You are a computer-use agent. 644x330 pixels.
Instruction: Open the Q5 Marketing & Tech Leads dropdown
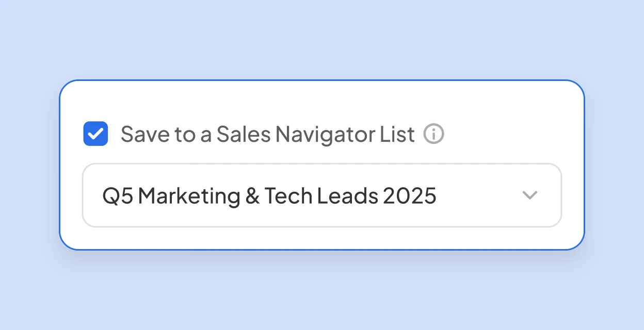322,195
